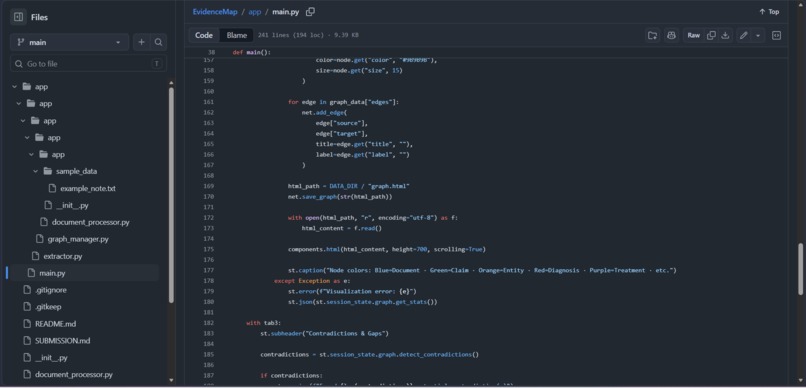
Task: Collapse the outermost app folder chevron
Action: (x=14, y=87)
